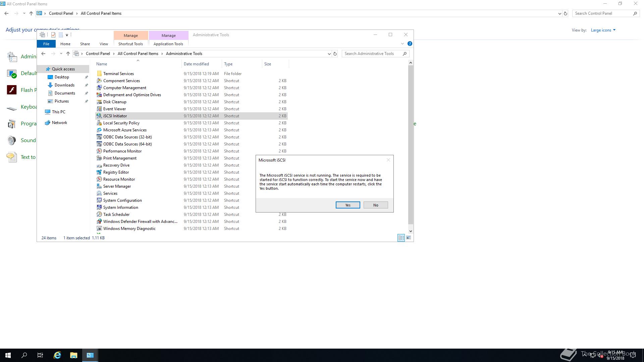Click the Server Manager icon
The height and width of the screenshot is (362, 644).
click(99, 186)
